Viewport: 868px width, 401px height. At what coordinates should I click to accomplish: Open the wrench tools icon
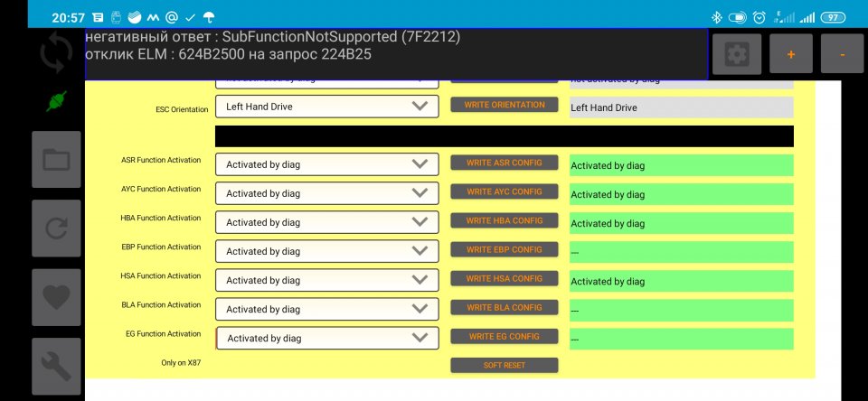click(56, 364)
